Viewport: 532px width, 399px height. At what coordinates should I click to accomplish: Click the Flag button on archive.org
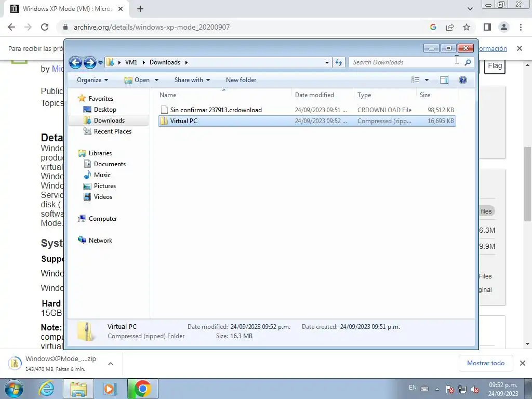coord(495,66)
